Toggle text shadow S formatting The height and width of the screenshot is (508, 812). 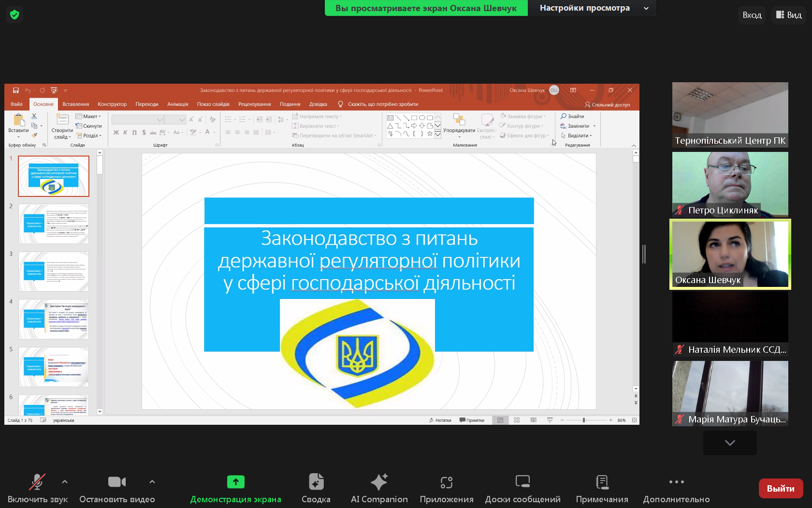click(144, 132)
